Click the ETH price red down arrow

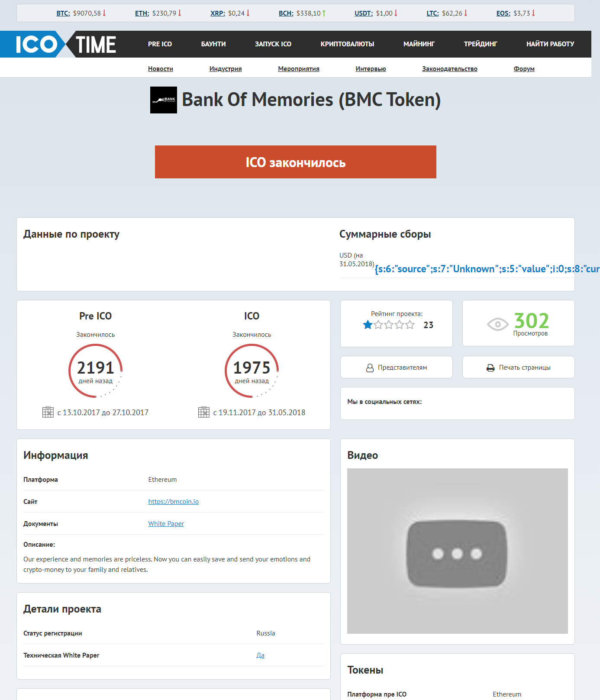coord(180,13)
